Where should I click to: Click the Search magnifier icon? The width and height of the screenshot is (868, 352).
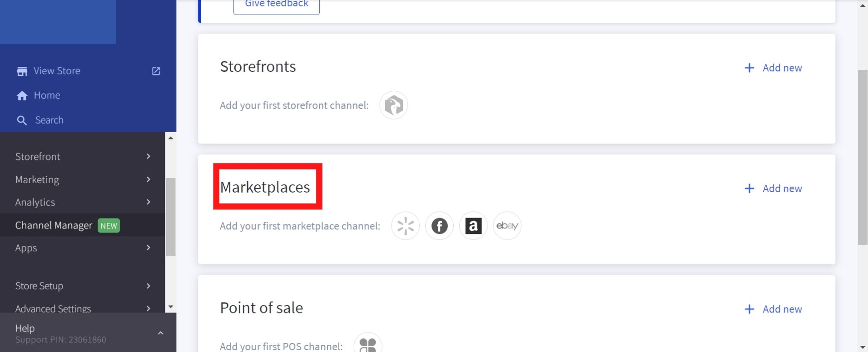22,120
